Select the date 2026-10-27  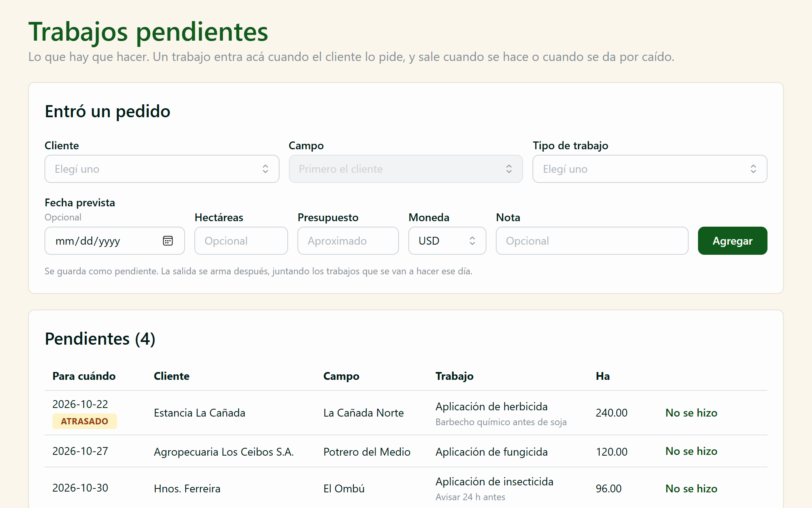click(80, 451)
